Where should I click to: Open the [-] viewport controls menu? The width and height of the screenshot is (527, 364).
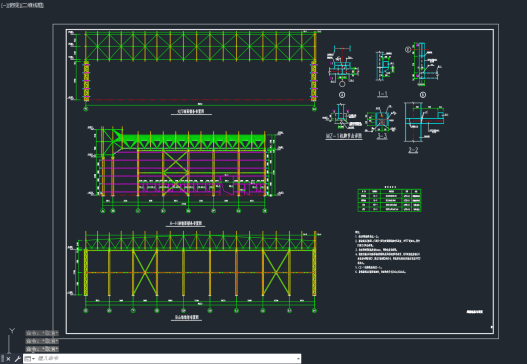coord(2,5)
